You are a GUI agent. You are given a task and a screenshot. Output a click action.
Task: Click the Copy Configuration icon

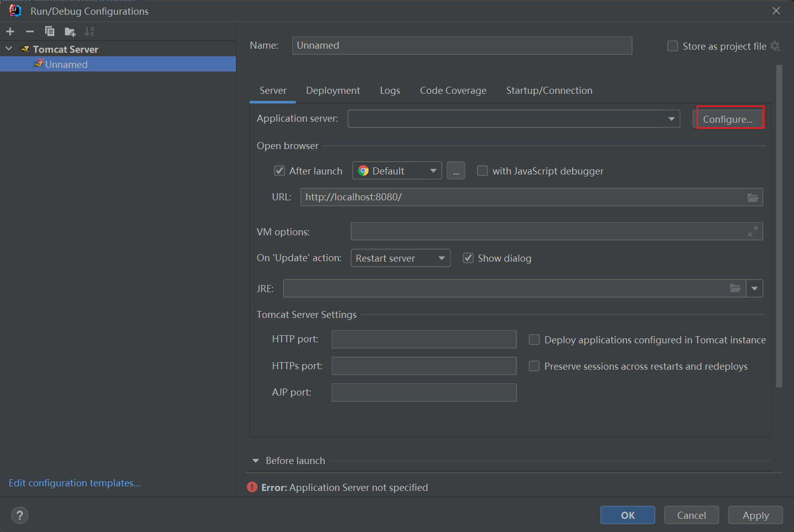pyautogui.click(x=50, y=31)
